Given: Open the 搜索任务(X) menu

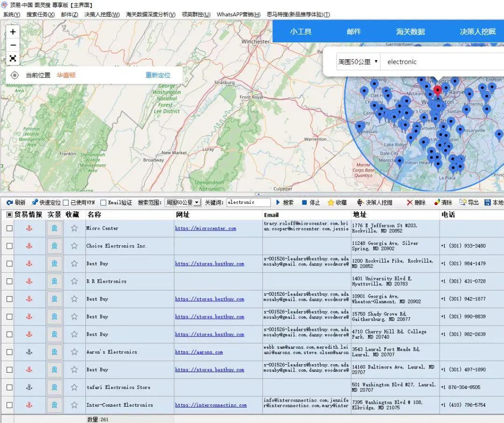Looking at the screenshot, I should tap(41, 14).
